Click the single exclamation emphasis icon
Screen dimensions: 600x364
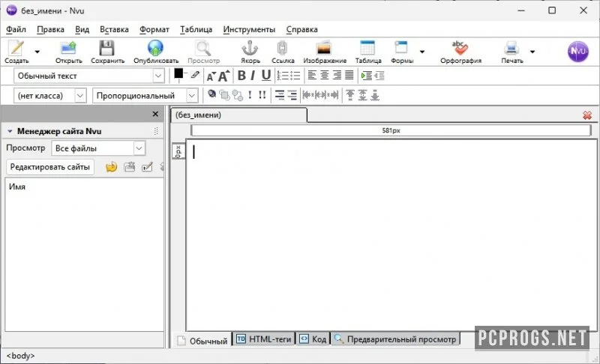[250, 94]
